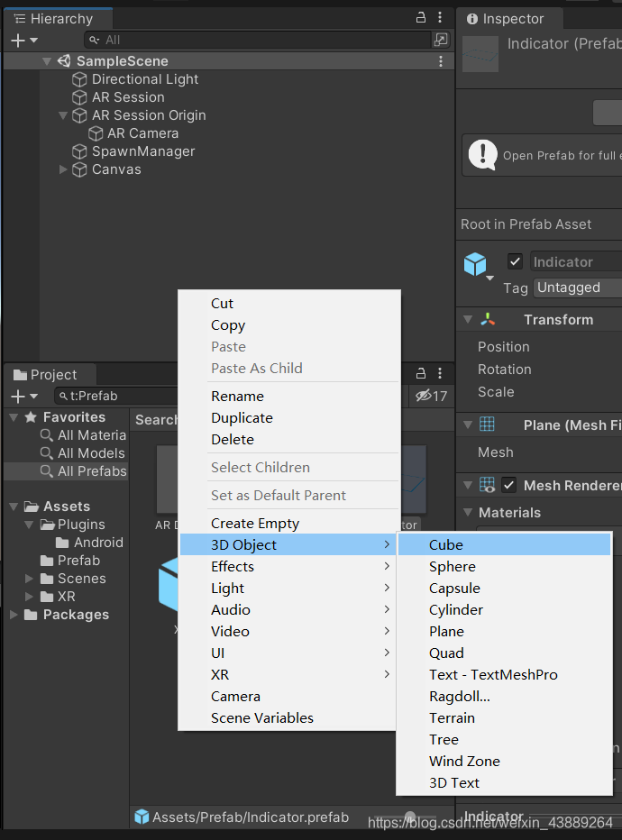Switch to the Project tab
The image size is (622, 840).
pyautogui.click(x=50, y=374)
